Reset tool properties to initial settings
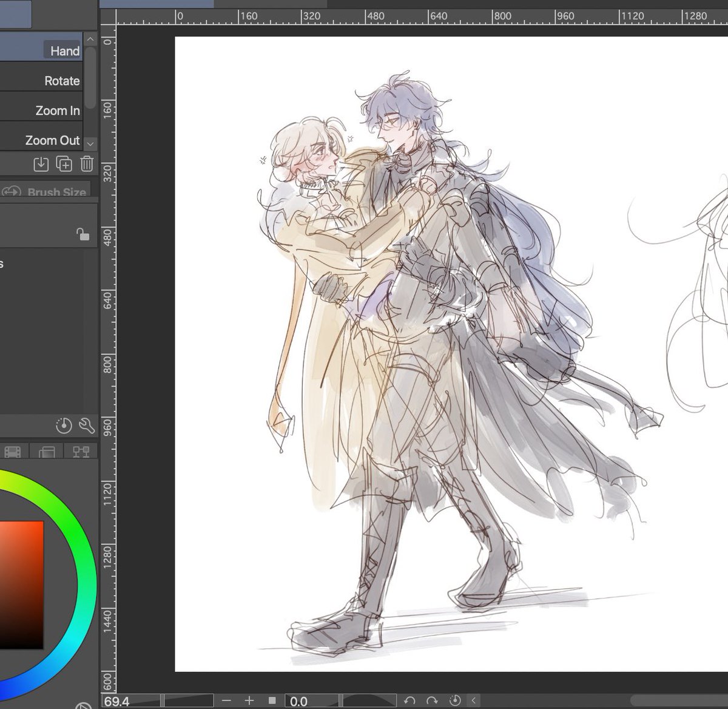This screenshot has width=728, height=709. 64,426
